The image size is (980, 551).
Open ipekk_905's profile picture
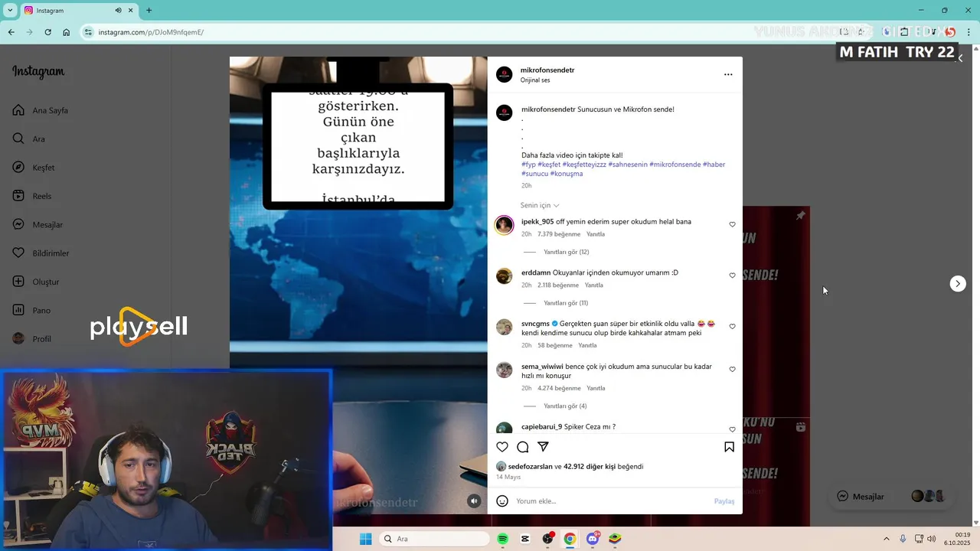pyautogui.click(x=504, y=225)
